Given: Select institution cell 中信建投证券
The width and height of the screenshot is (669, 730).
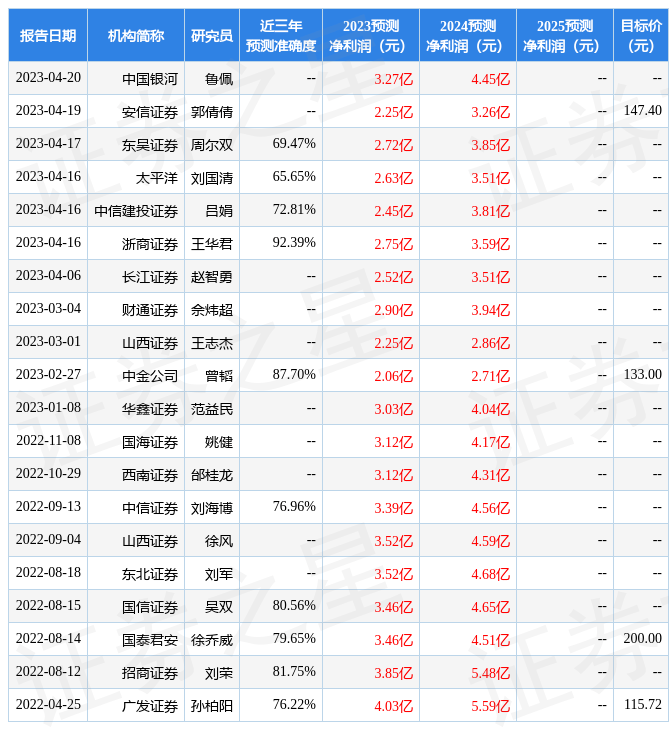Looking at the screenshot, I should click(136, 211).
